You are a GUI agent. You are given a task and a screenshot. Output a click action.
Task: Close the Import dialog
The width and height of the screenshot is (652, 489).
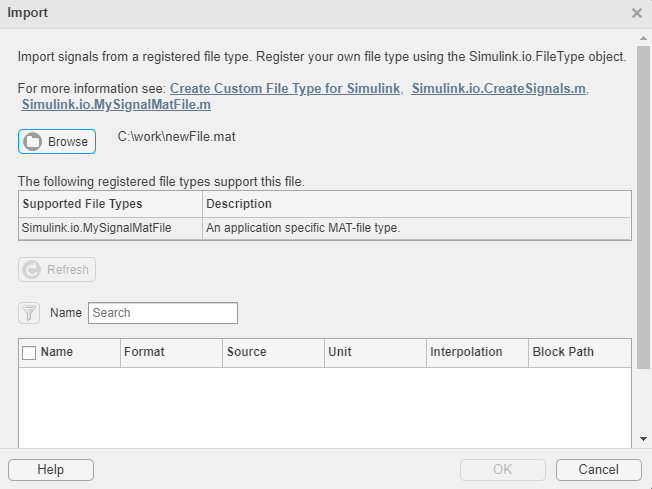pos(637,13)
